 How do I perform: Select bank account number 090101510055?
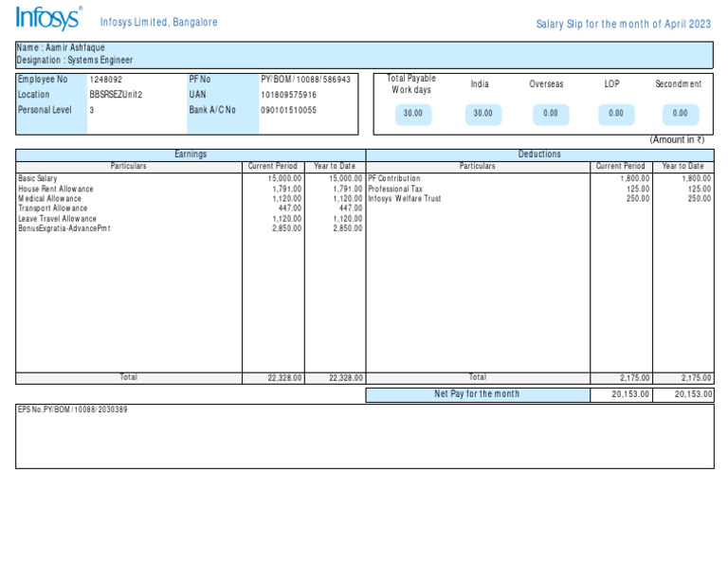[x=288, y=110]
